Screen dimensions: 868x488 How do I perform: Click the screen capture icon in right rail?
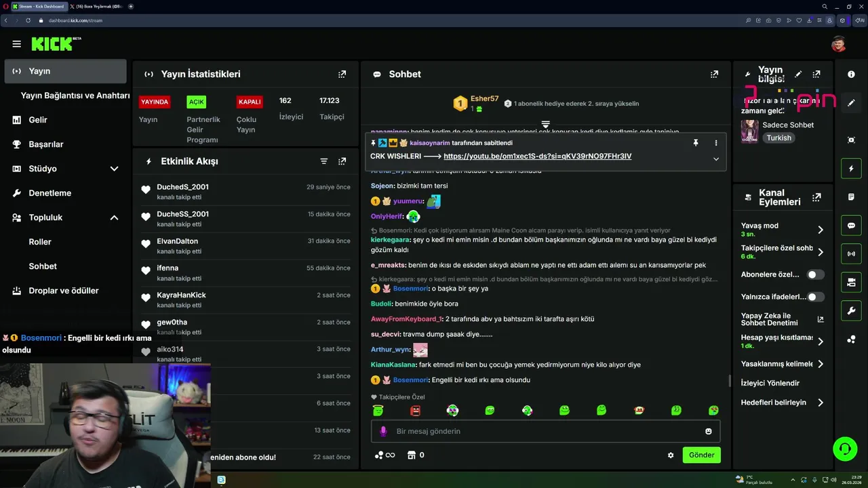click(x=851, y=140)
